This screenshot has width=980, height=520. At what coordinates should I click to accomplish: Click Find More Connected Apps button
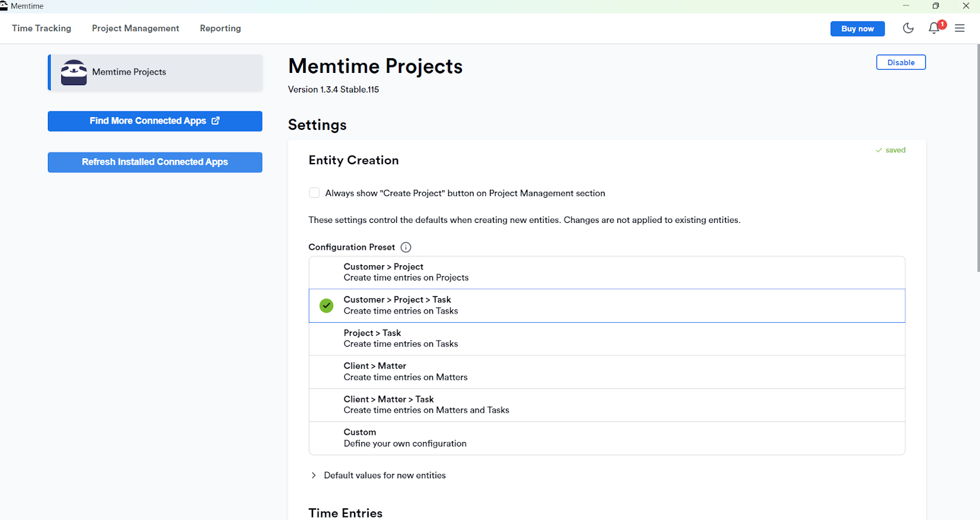[x=155, y=121]
